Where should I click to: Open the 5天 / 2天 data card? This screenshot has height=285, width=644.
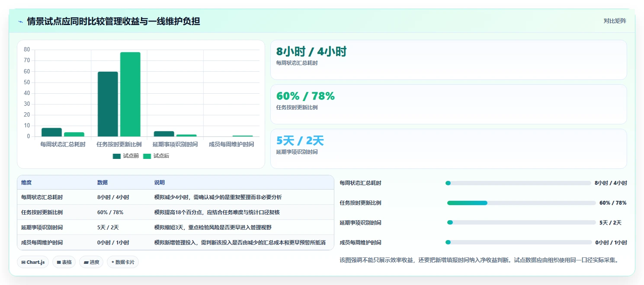point(449,149)
